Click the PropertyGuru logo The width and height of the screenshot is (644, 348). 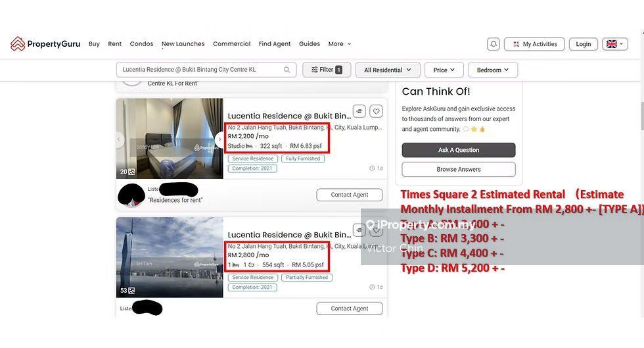tap(45, 43)
